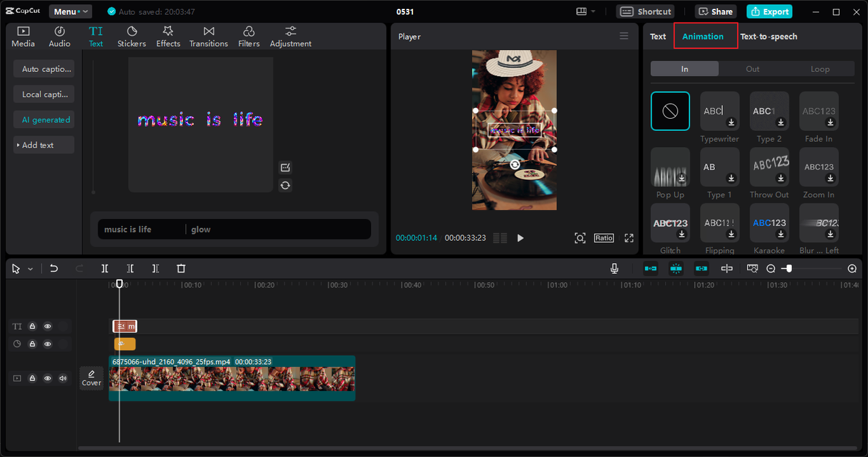Expand the selection tool arrow dropdown

tap(31, 269)
